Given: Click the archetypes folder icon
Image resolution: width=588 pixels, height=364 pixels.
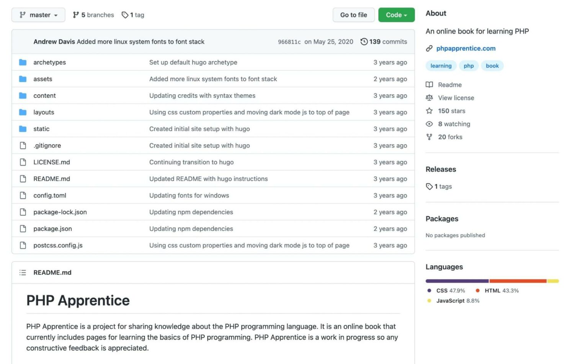Looking at the screenshot, I should point(23,62).
